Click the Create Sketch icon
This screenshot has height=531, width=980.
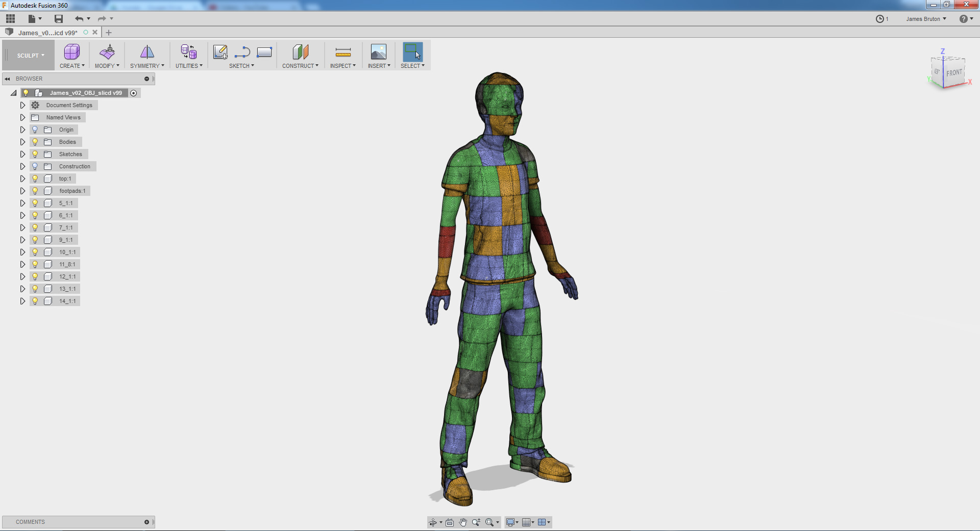[x=220, y=52]
